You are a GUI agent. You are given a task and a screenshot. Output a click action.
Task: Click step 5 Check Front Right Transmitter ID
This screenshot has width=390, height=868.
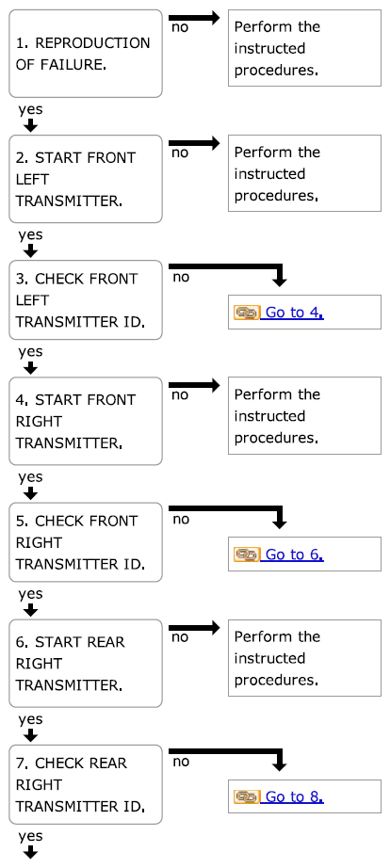click(x=86, y=542)
